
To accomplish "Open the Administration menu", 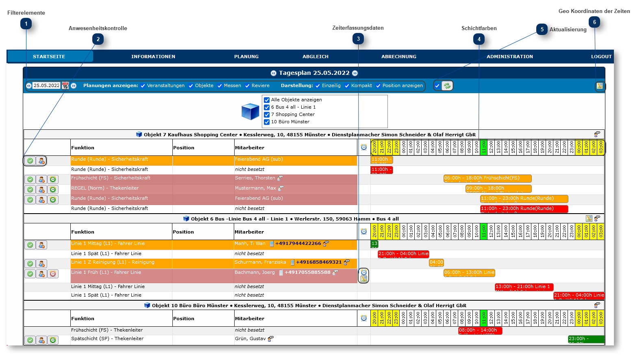I will 510,57.
